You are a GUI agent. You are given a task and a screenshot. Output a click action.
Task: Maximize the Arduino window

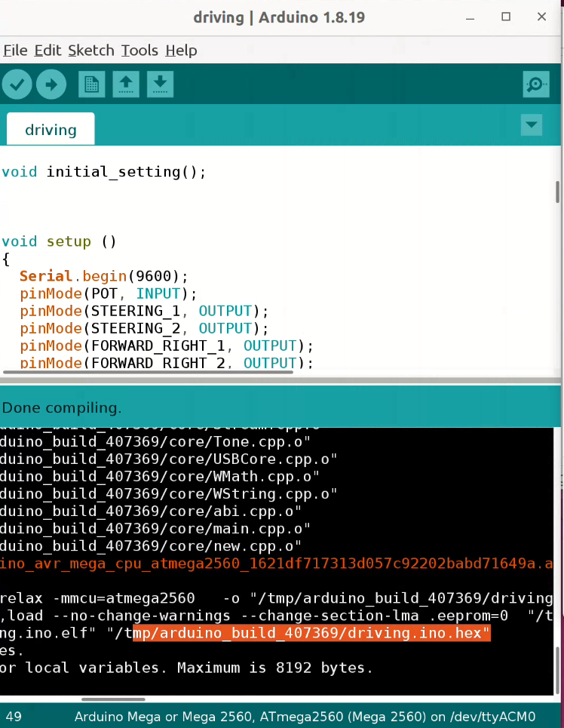click(506, 17)
